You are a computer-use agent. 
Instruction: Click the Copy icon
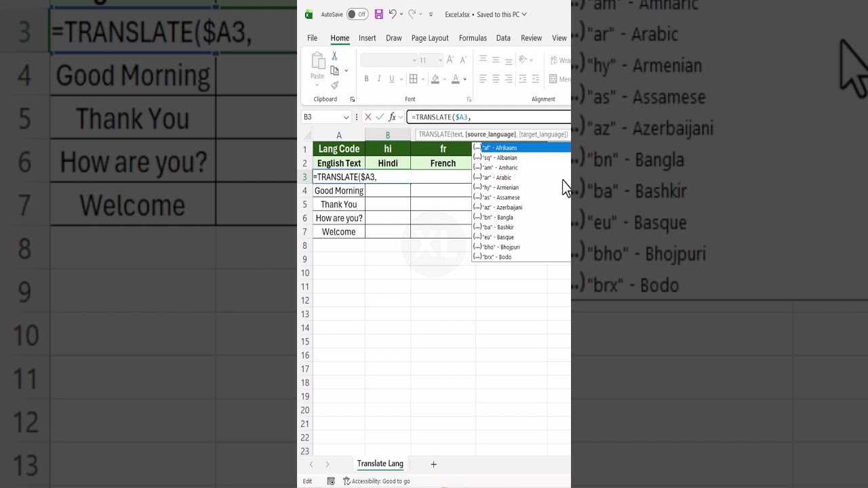pyautogui.click(x=335, y=70)
